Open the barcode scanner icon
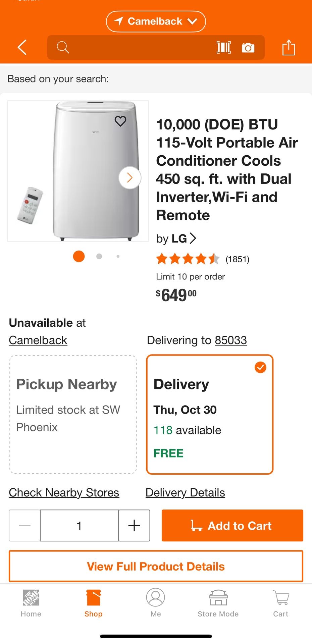Image resolution: width=312 pixels, height=644 pixels. (223, 47)
